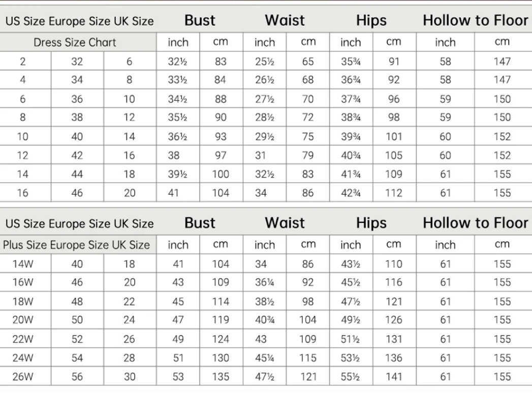532x406 pixels.
Task: Select the 36¼ waist inch value
Action: [265, 282]
